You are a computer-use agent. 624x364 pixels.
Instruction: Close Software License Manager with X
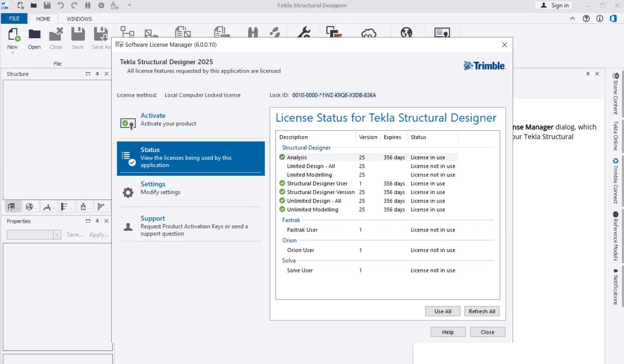pyautogui.click(x=504, y=45)
